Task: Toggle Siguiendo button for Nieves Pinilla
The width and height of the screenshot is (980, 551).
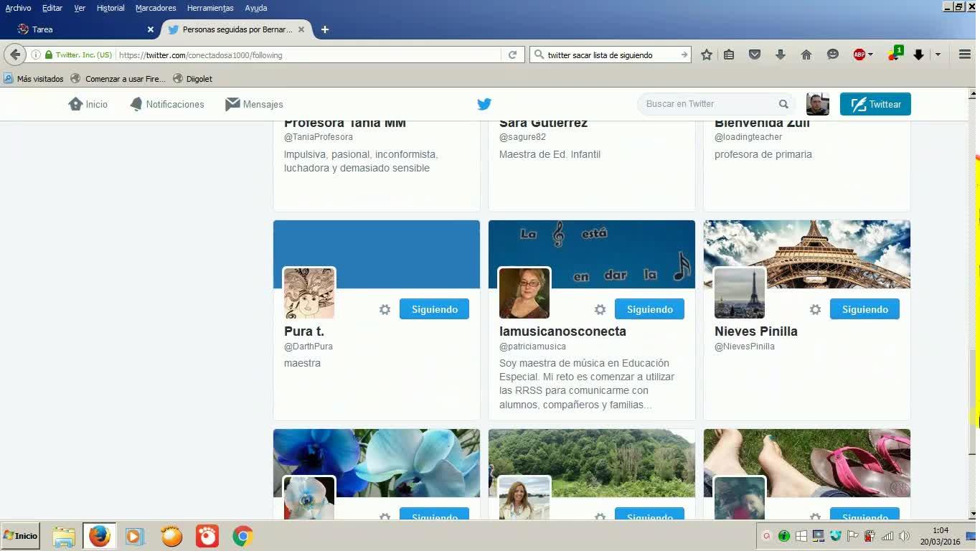Action: click(864, 309)
